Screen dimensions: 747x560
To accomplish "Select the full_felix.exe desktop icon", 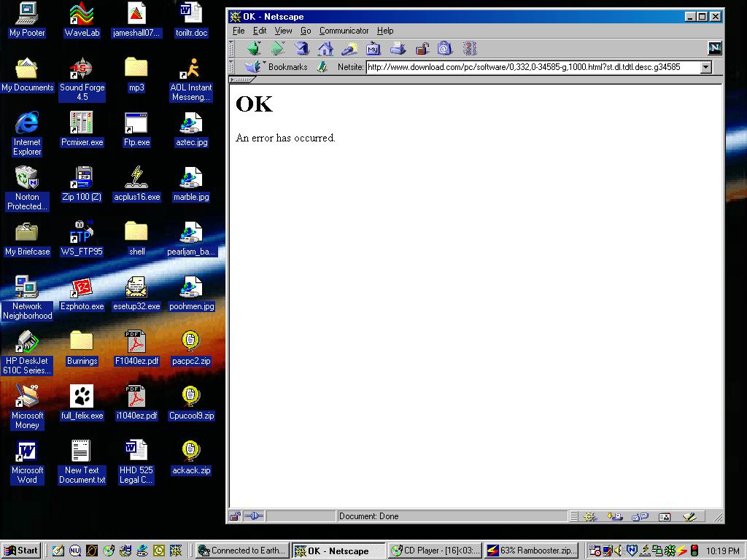I will (x=82, y=402).
